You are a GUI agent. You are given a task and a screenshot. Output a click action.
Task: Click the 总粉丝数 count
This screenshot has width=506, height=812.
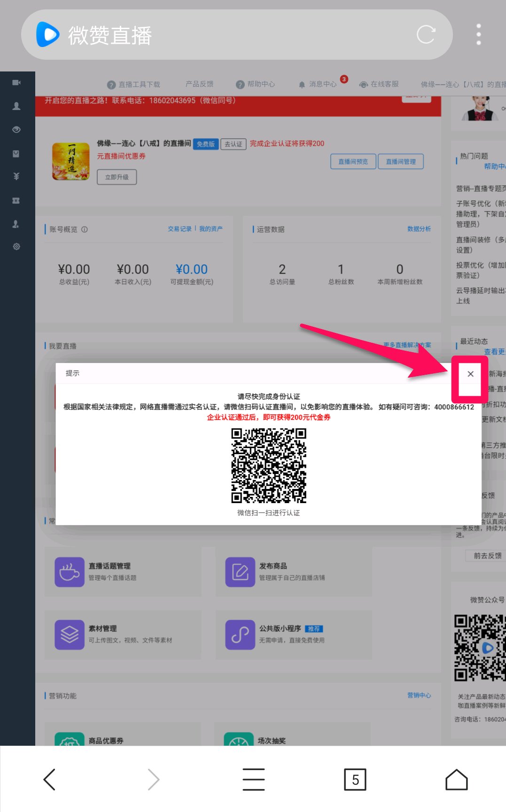(341, 269)
